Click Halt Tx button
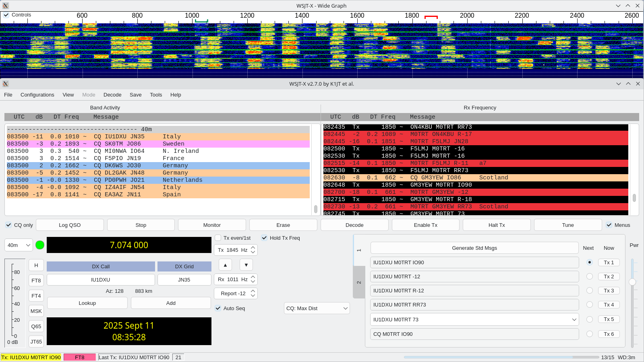 coord(497,225)
